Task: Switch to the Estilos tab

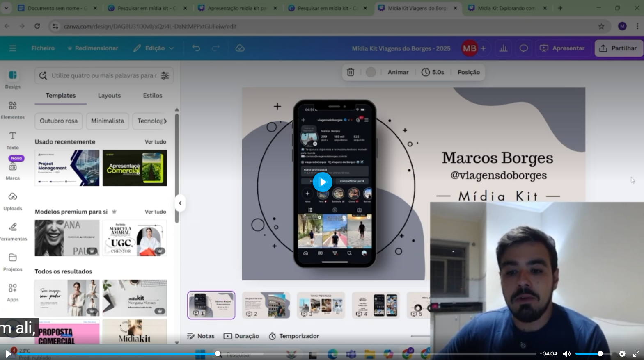Action: coord(153,96)
